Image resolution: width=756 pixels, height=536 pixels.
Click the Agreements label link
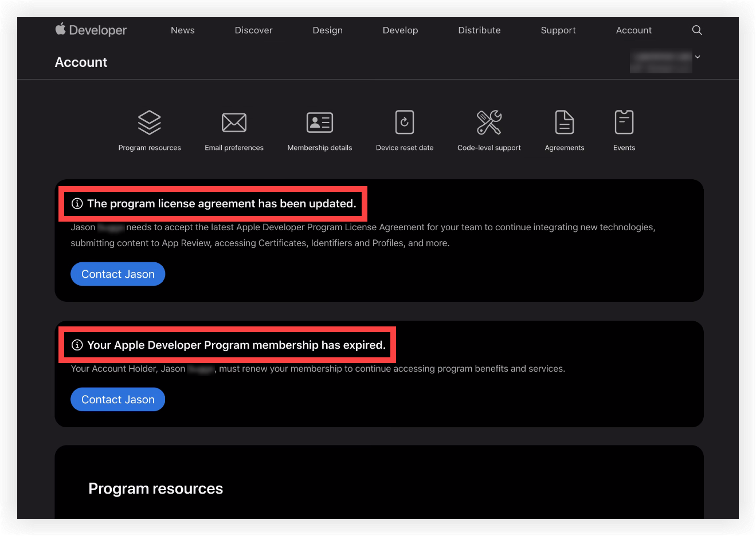pyautogui.click(x=565, y=148)
